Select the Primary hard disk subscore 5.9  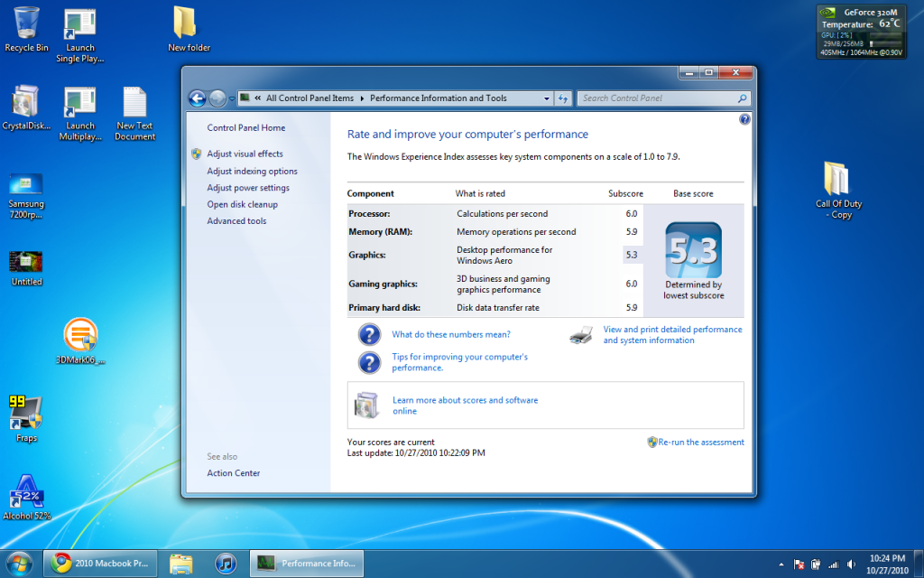tap(631, 308)
